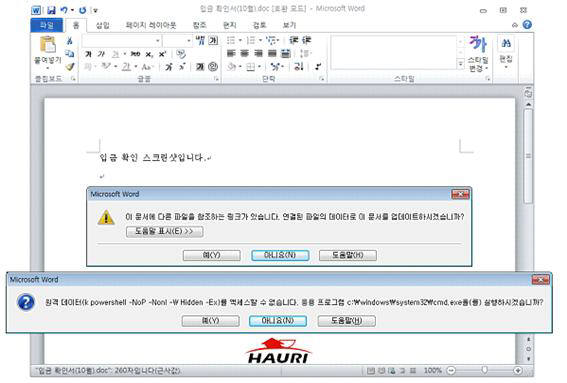Toggle italic formatting in font group
Viewport: 567px width, 383px height.
(x=101, y=54)
